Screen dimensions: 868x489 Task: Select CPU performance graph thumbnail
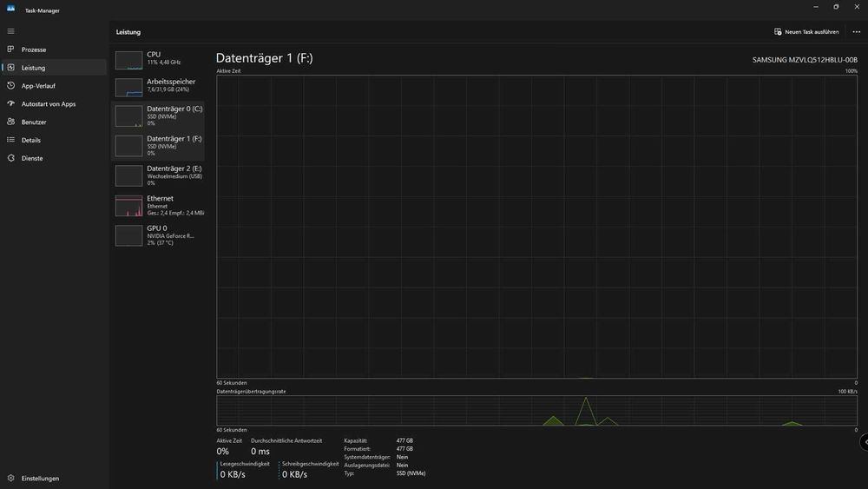pos(128,60)
